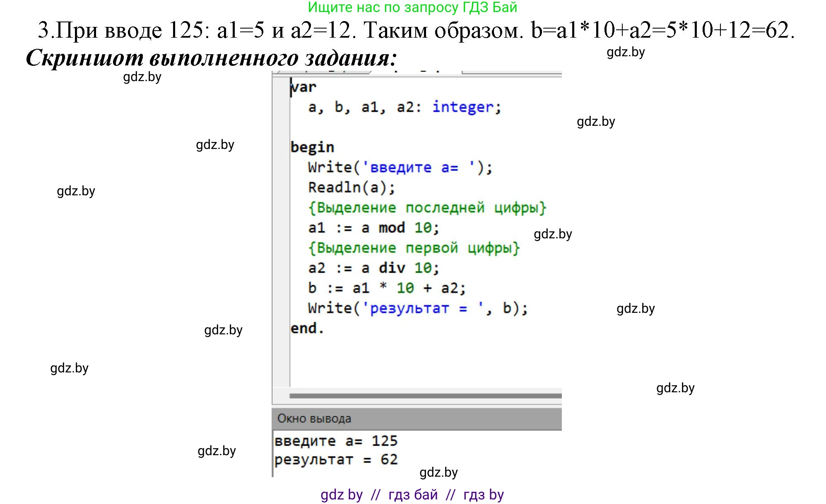This screenshot has width=826, height=504.
Task: Click the 'b := a1 * 10 + a2;' line
Action: (x=387, y=288)
